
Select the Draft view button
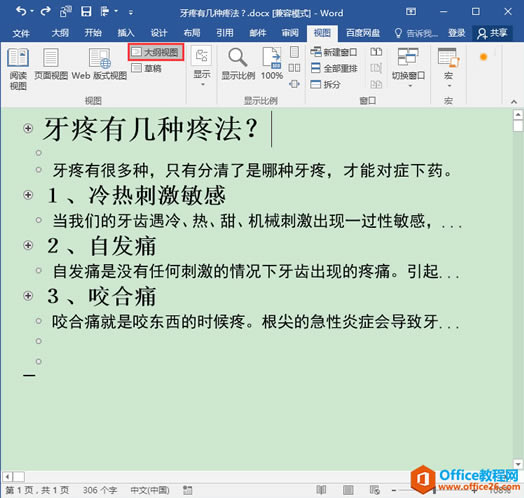point(146,68)
